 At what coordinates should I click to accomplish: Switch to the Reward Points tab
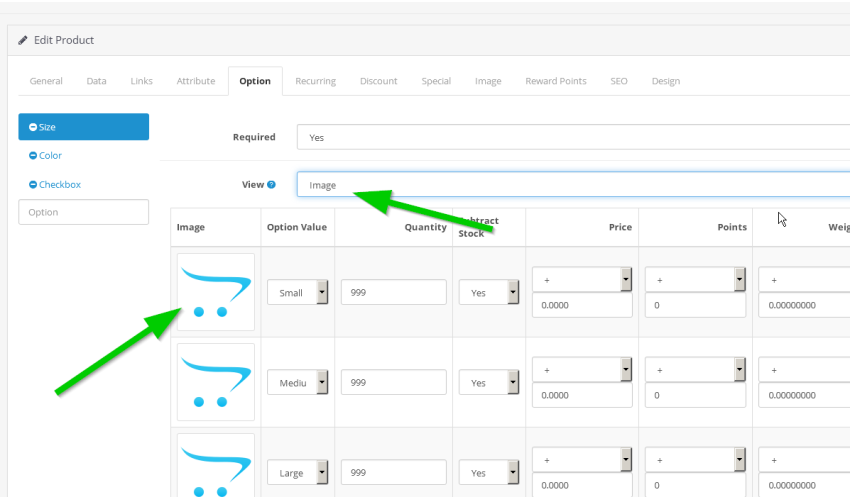tap(556, 81)
